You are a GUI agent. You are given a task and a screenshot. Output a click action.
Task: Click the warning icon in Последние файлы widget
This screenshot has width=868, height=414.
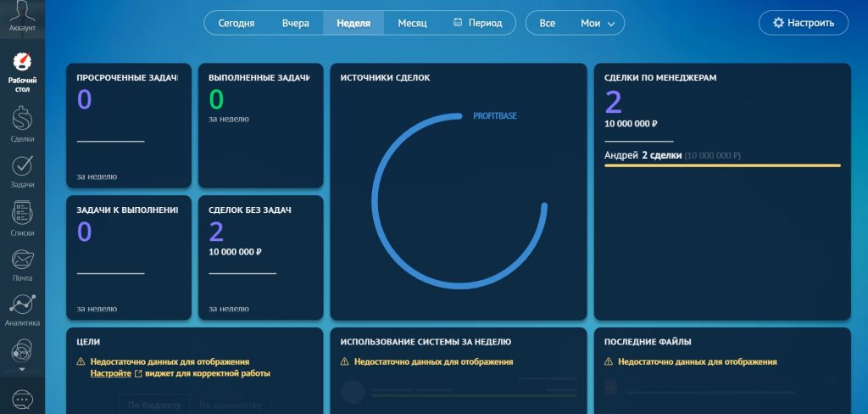point(609,362)
